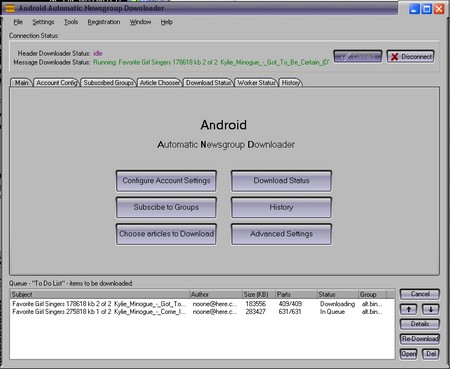The width and height of the screenshot is (450, 369).
Task: Open the Tools menu
Action: tap(71, 22)
